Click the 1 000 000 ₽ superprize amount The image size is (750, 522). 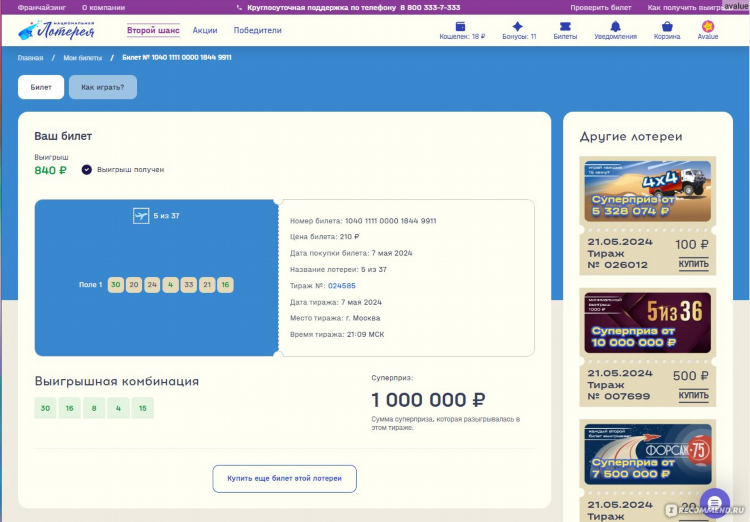(x=428, y=400)
